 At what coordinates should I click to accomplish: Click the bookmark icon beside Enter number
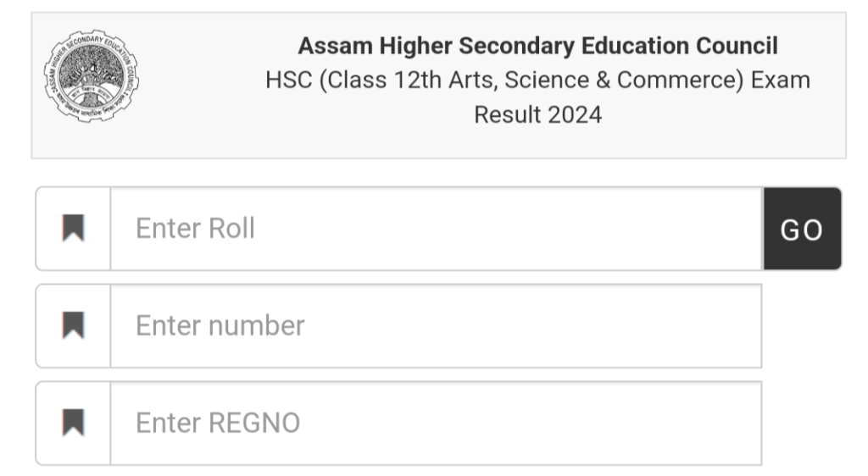tap(74, 326)
